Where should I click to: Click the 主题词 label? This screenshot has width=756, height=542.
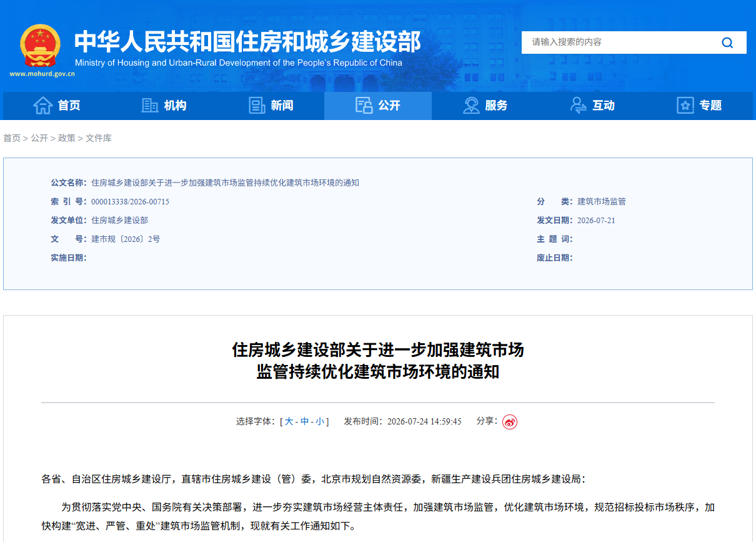tap(555, 239)
